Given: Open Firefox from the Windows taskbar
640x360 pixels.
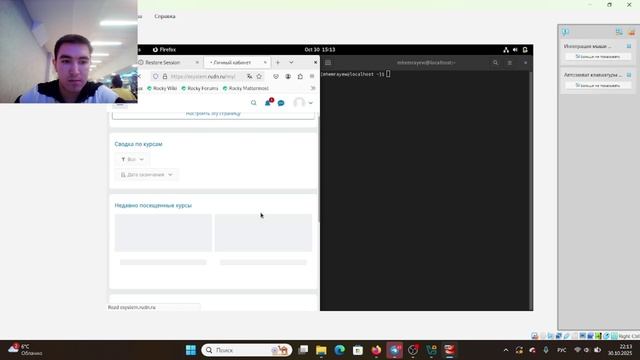Looking at the screenshot, I should [x=376, y=350].
